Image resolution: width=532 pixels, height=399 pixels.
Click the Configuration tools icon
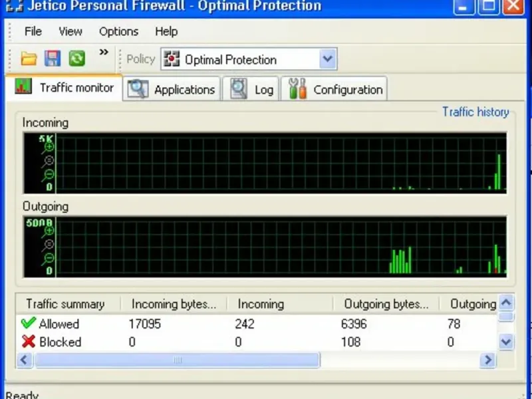(x=297, y=88)
